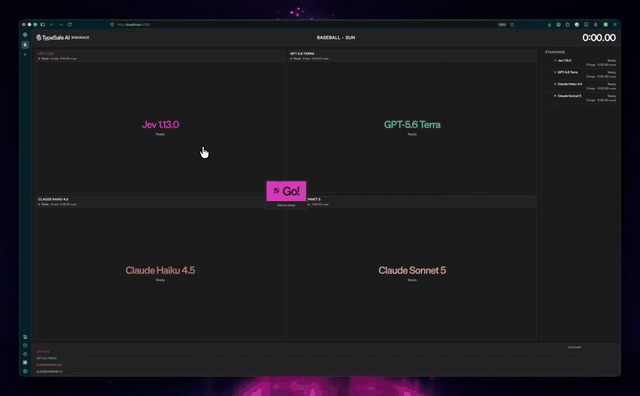Select the Claude Haiku 4.5 racer panel
The height and width of the screenshot is (396, 640).
coord(160,267)
